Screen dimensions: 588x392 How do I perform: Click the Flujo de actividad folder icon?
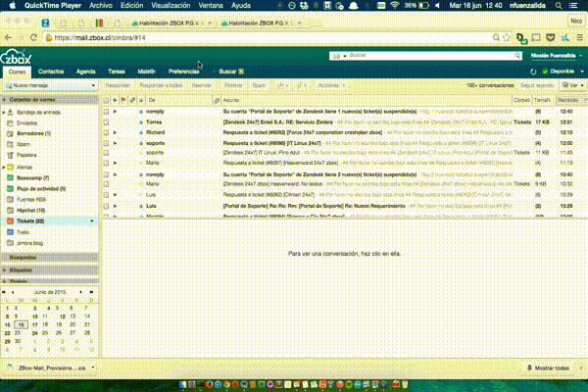(10, 189)
